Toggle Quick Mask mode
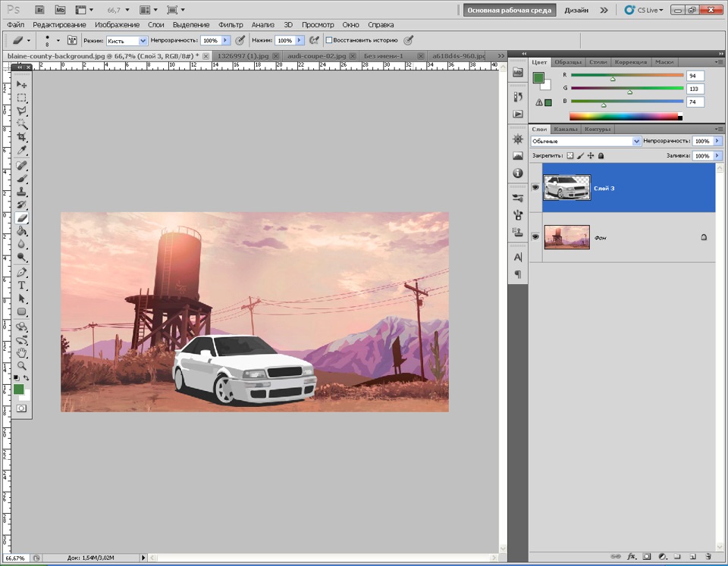Screen dimensions: 728x566 (21, 408)
